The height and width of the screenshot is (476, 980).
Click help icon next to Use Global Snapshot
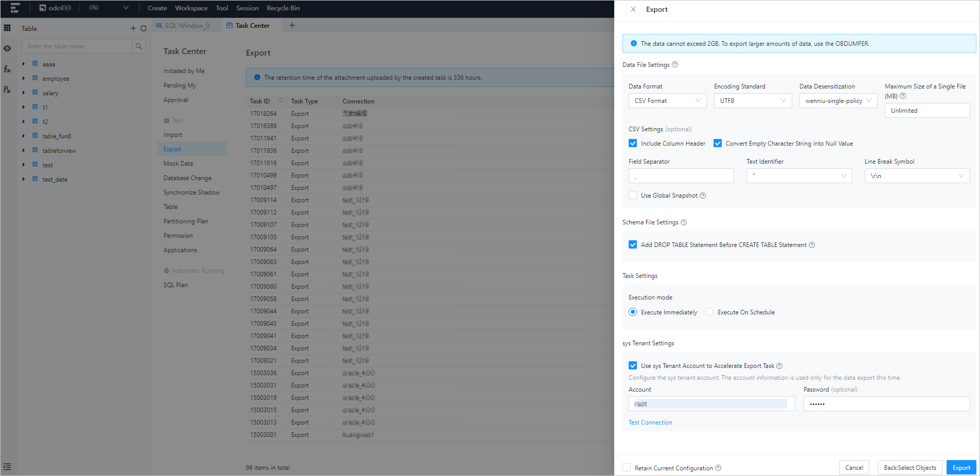703,196
